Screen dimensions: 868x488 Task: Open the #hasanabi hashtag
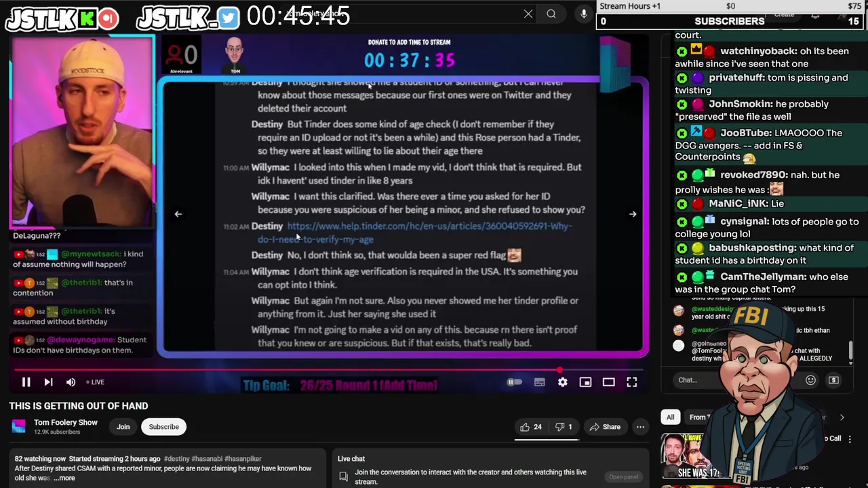point(207,459)
